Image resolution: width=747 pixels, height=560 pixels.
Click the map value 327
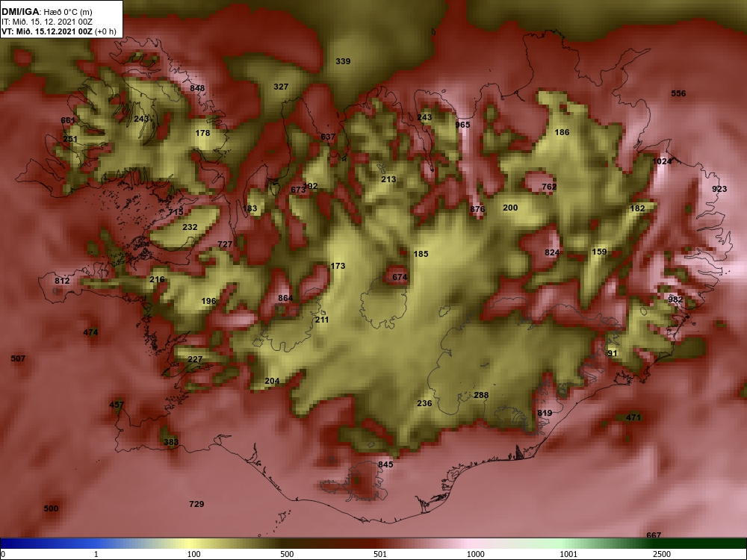click(x=281, y=87)
